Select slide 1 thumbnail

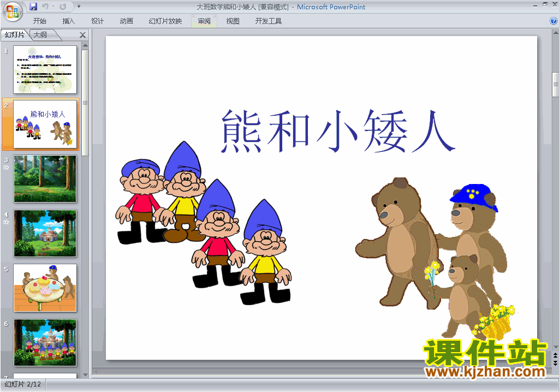(x=45, y=69)
